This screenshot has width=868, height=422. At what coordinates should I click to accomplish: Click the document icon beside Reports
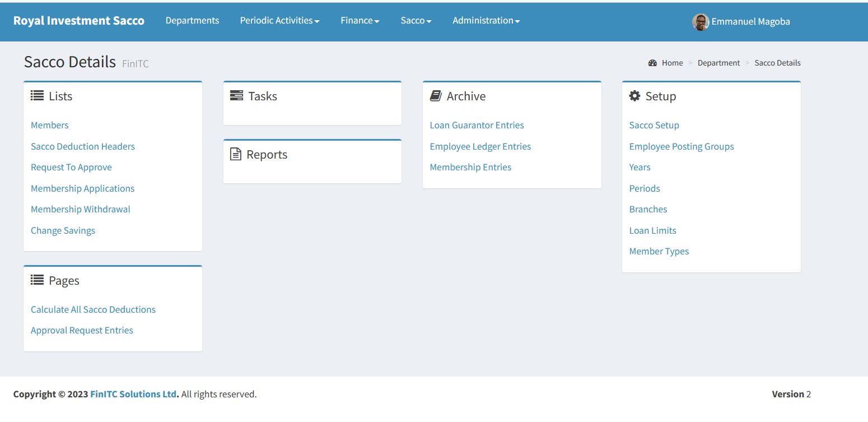coord(236,154)
